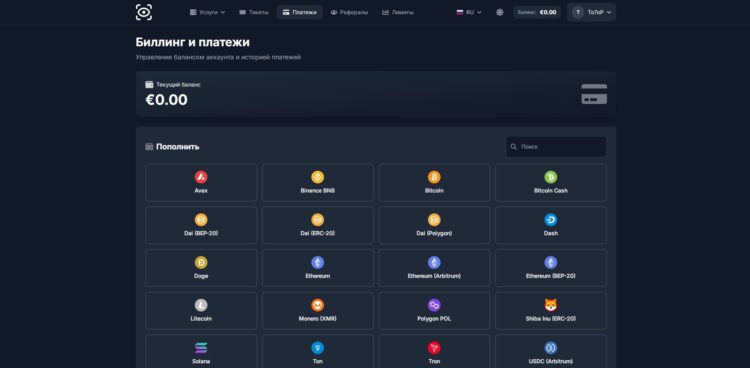Click the Управление балансом аккаунта subtitle
750x368 pixels.
[218, 57]
